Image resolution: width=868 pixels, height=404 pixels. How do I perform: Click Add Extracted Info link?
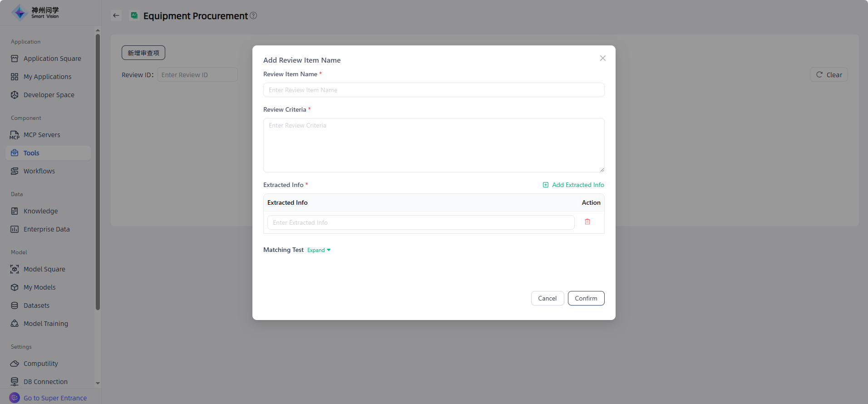tap(573, 185)
